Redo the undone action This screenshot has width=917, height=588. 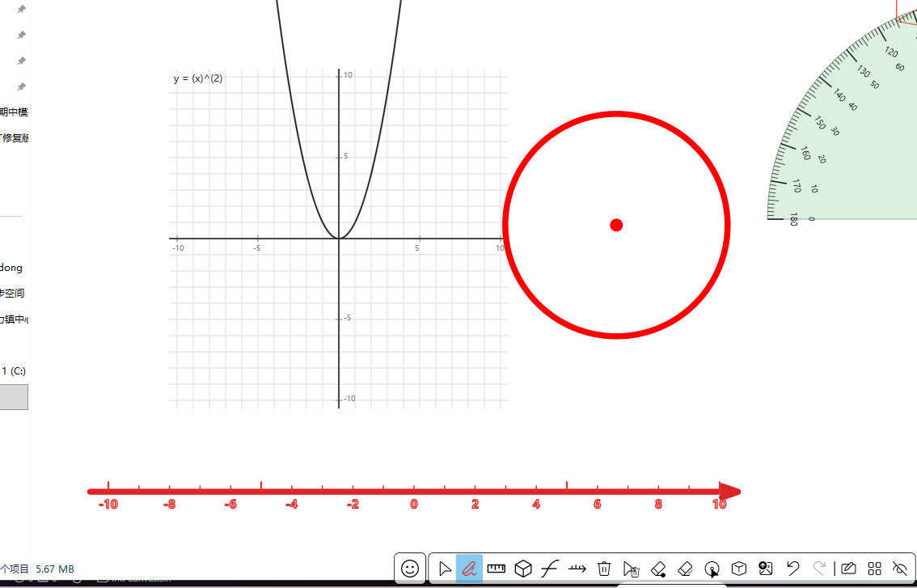(x=819, y=568)
